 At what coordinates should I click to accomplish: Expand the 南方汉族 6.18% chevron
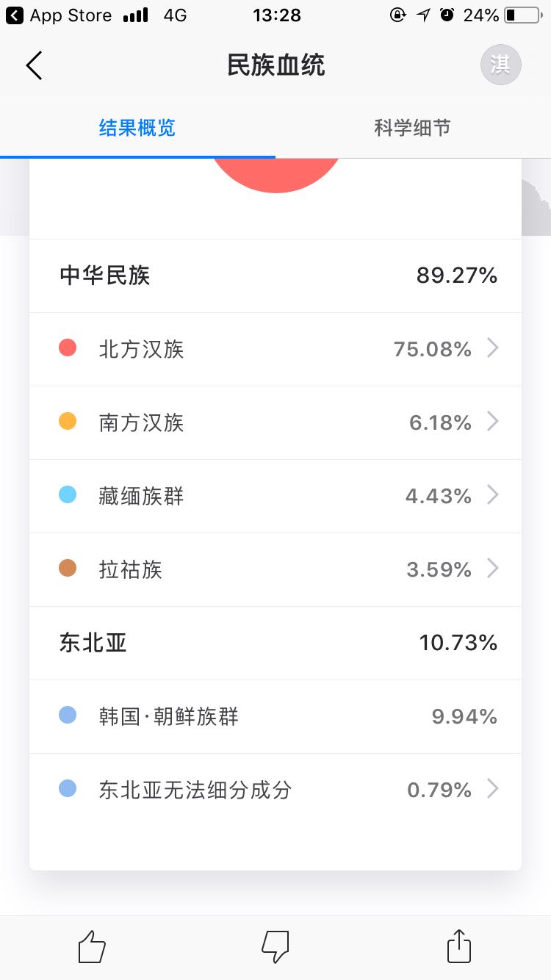[493, 422]
